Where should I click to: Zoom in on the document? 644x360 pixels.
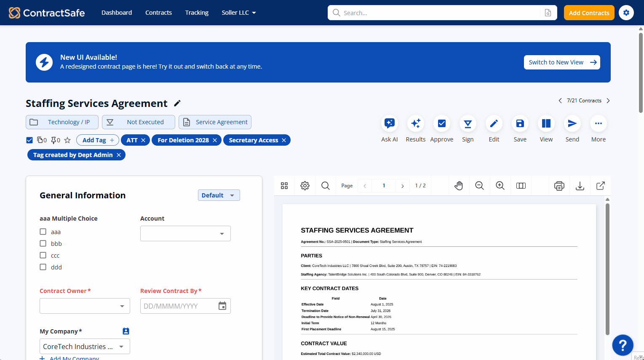(500, 186)
